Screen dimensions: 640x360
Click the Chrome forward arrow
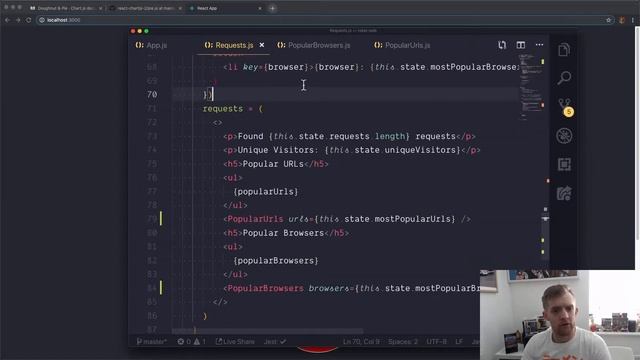[18, 20]
